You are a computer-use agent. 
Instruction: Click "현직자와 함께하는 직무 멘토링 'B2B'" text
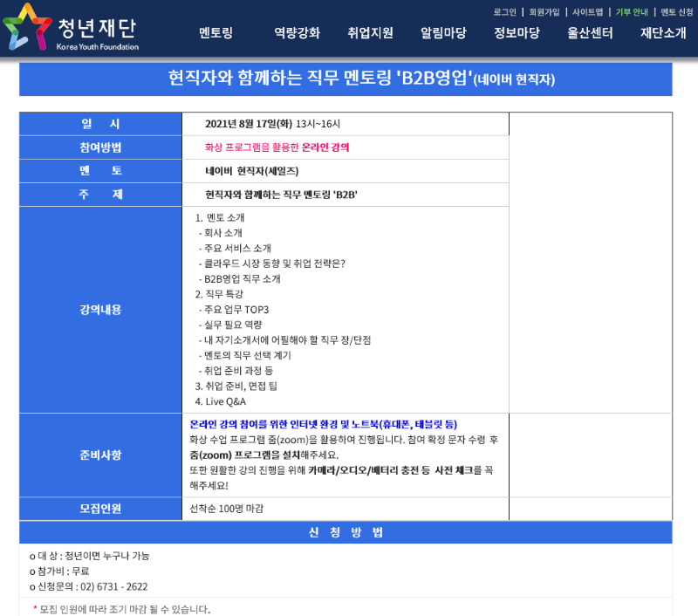(281, 195)
